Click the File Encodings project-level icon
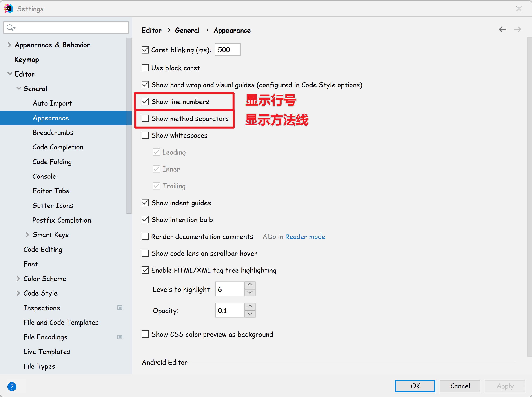 tap(120, 337)
